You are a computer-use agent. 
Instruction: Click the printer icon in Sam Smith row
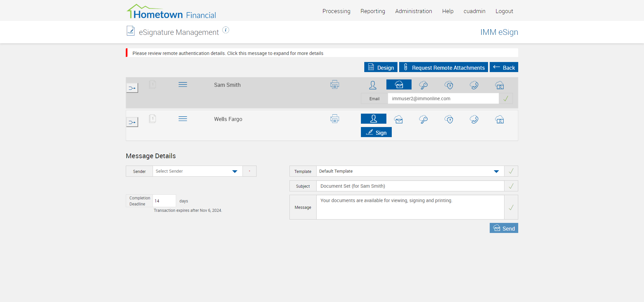point(335,85)
